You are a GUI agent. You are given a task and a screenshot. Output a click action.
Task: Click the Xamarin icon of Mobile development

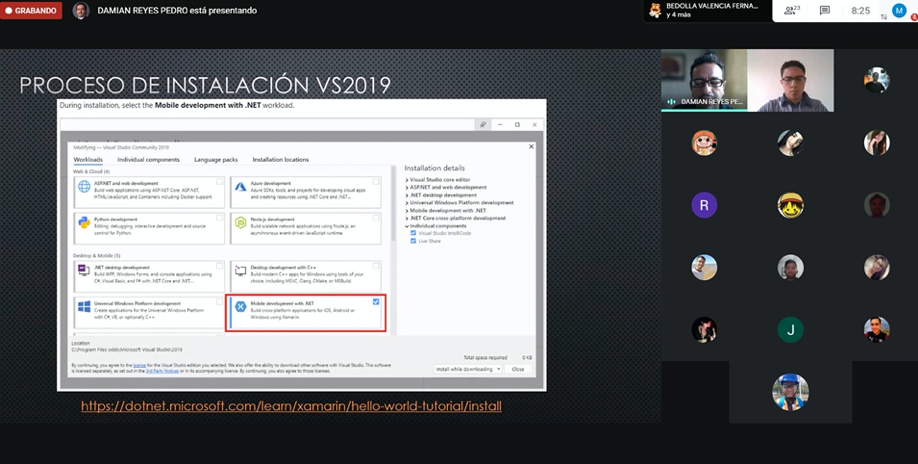[241, 307]
